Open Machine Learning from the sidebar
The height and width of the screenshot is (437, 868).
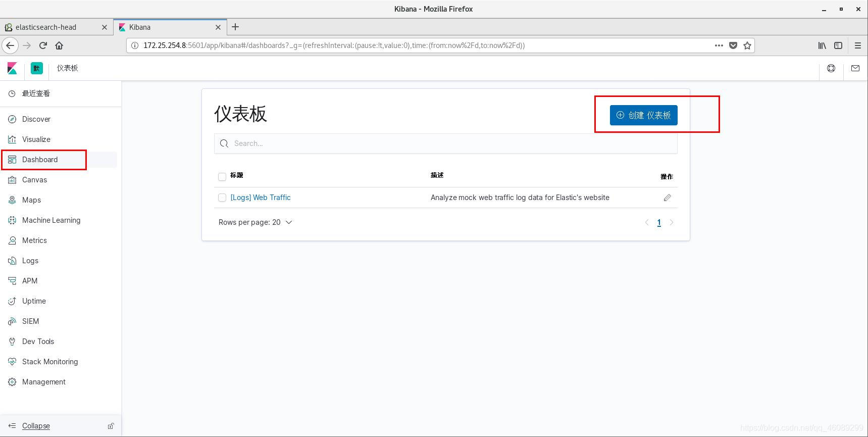pyautogui.click(x=51, y=220)
